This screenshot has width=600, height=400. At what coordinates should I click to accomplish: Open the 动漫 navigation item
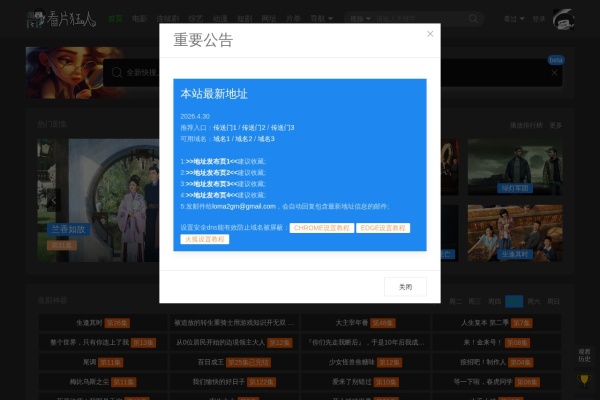220,18
